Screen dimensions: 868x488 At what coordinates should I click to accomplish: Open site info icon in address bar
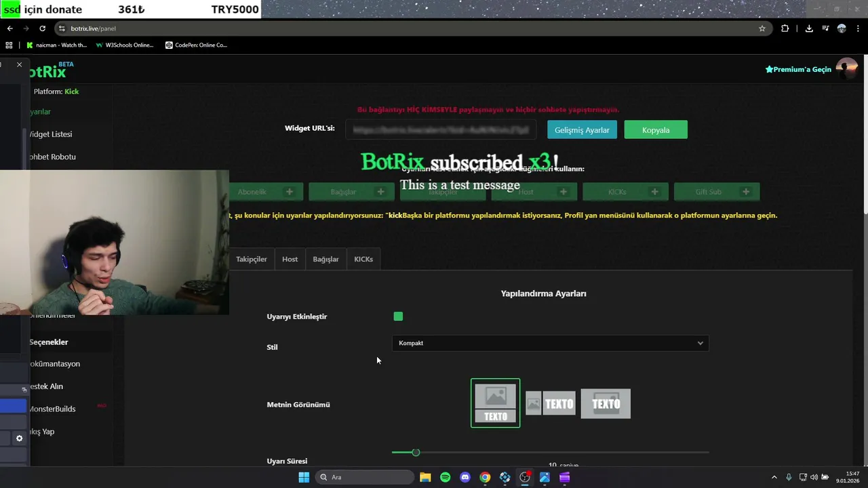point(62,28)
